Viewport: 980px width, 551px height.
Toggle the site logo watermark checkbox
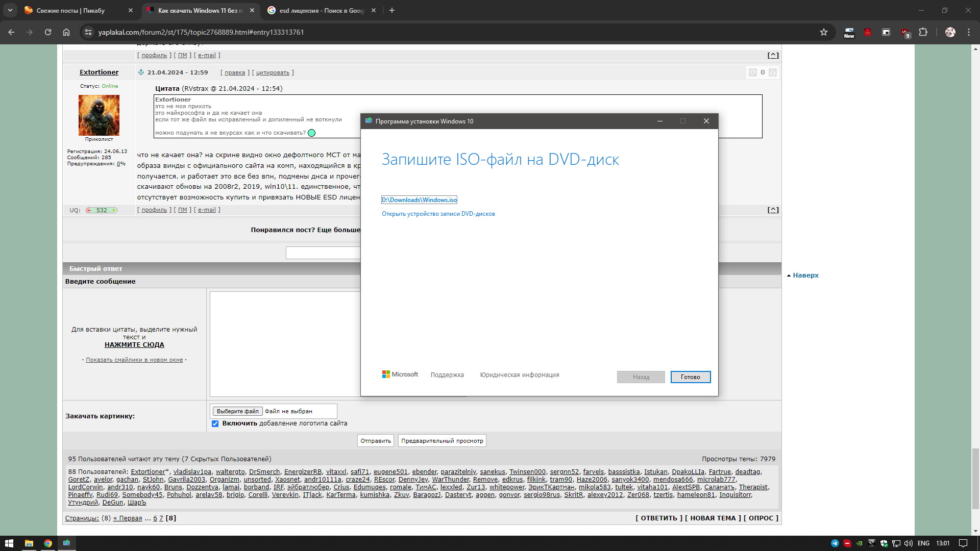tap(215, 424)
